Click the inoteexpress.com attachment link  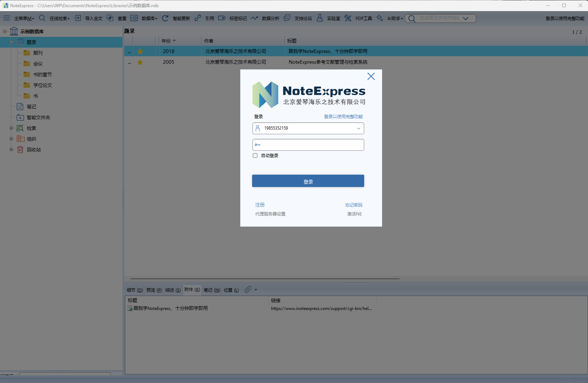(x=321, y=308)
